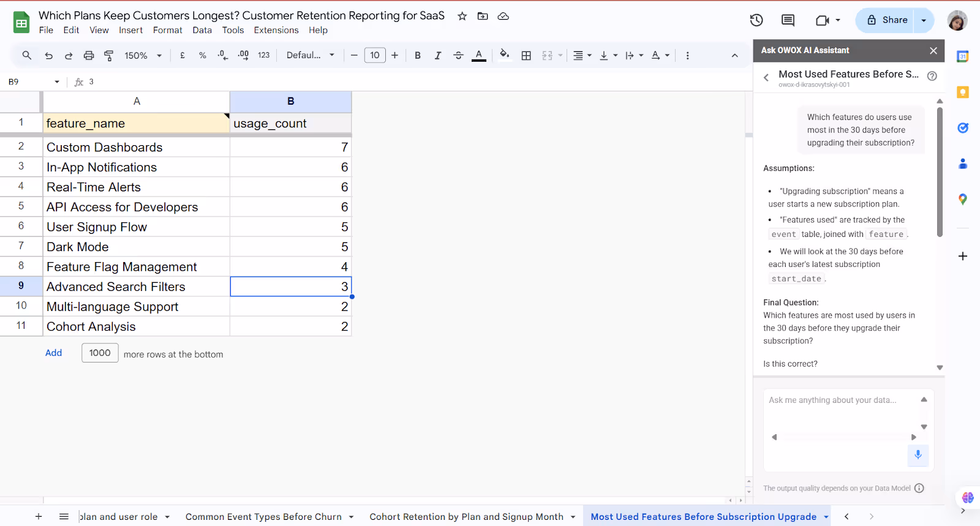This screenshot has width=980, height=526.
Task: Open Google Tasks side panel
Action: tap(963, 128)
